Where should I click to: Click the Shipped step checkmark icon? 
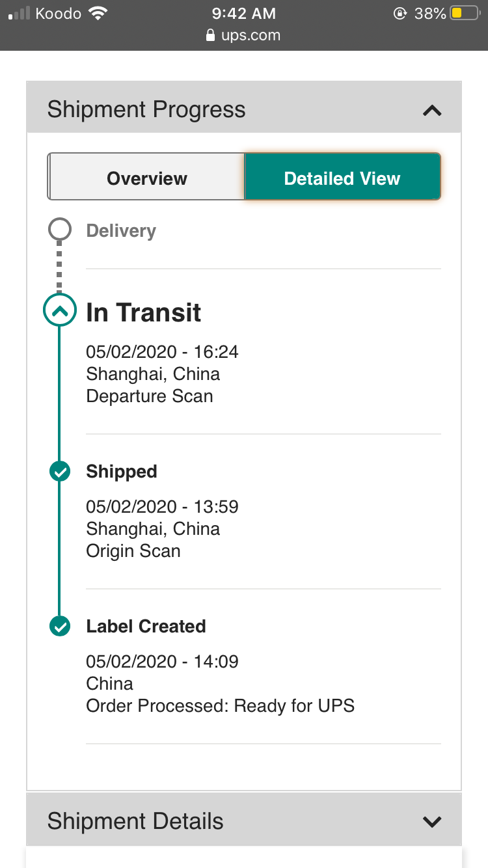tap(59, 472)
